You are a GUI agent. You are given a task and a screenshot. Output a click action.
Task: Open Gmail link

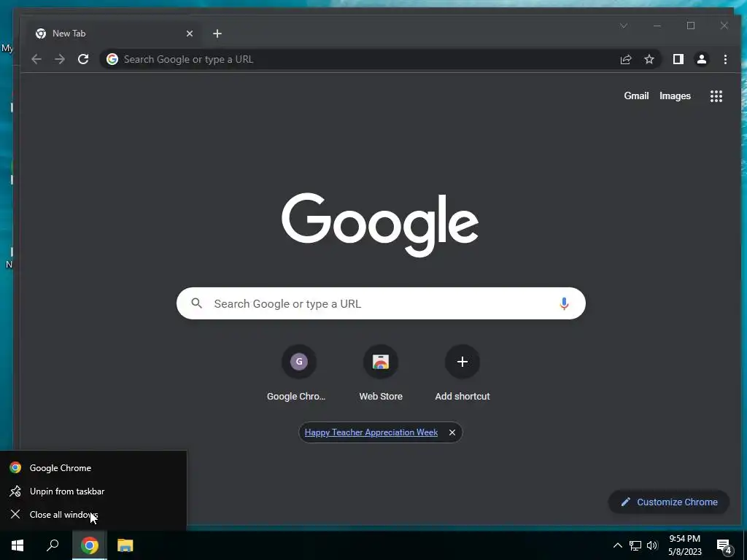pyautogui.click(x=636, y=96)
